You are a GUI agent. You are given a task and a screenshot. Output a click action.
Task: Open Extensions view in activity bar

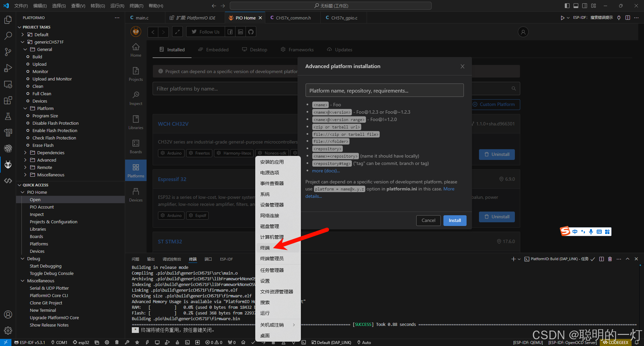[8, 100]
